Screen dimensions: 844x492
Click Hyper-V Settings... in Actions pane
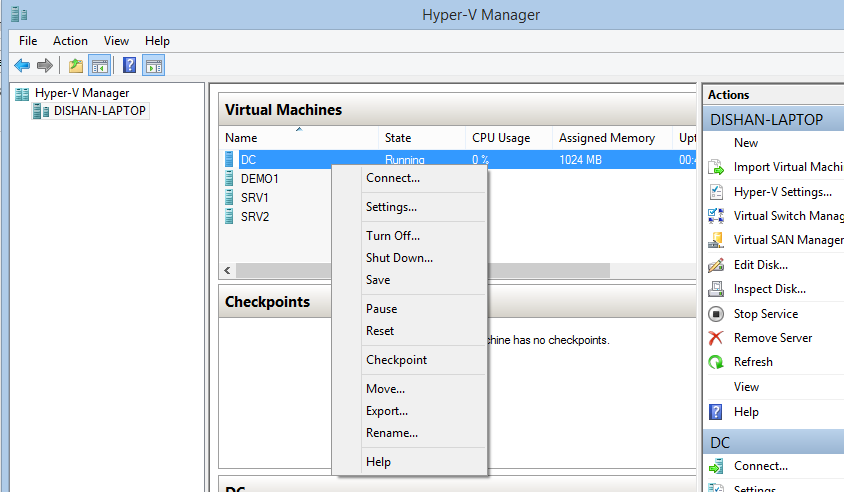tap(783, 192)
